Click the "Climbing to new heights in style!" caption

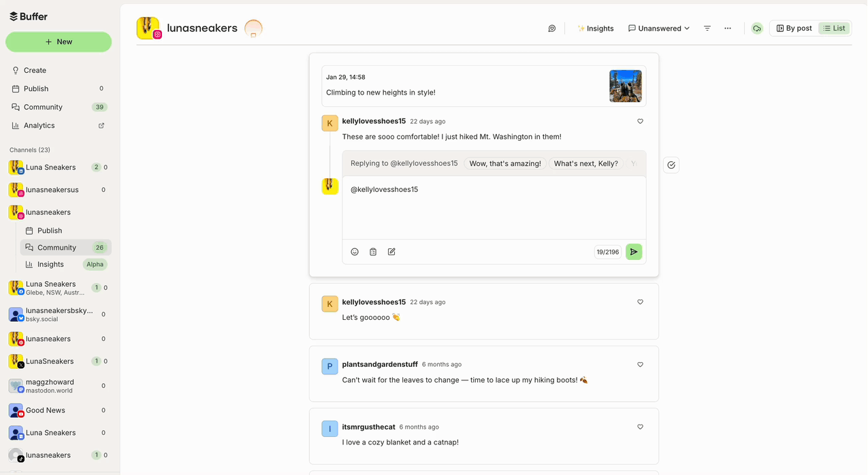tap(381, 93)
